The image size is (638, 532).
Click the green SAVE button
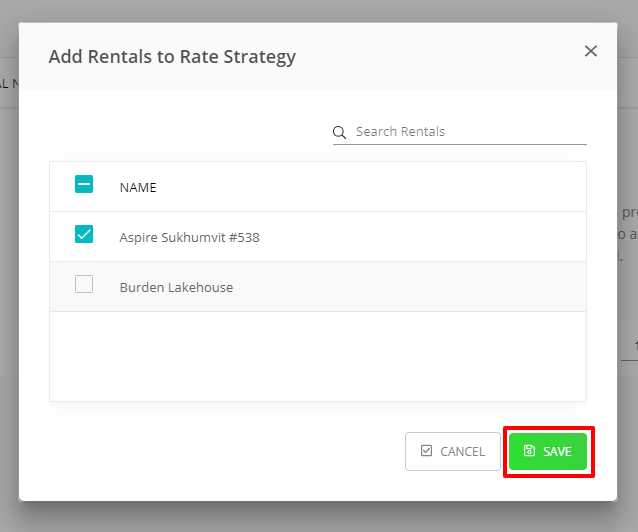click(548, 451)
